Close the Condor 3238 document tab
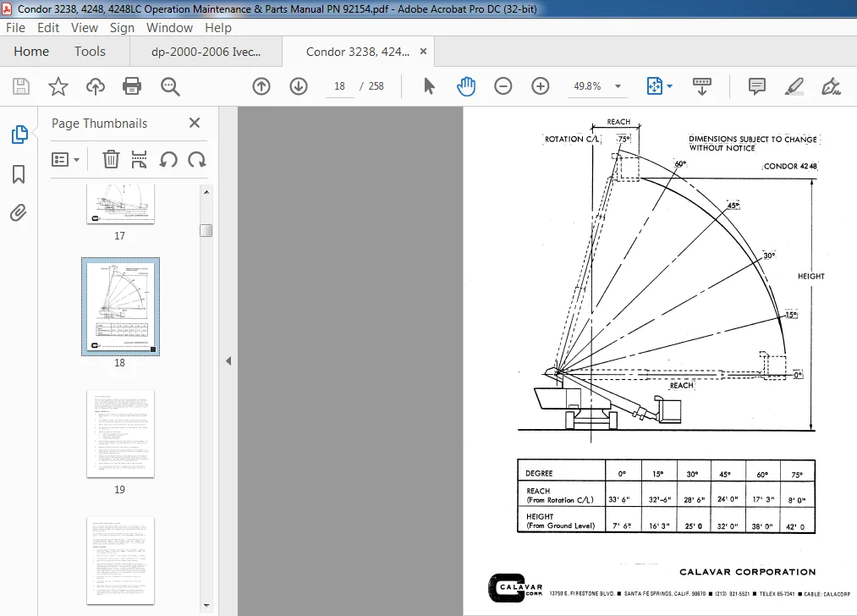This screenshot has width=857, height=616. point(423,52)
